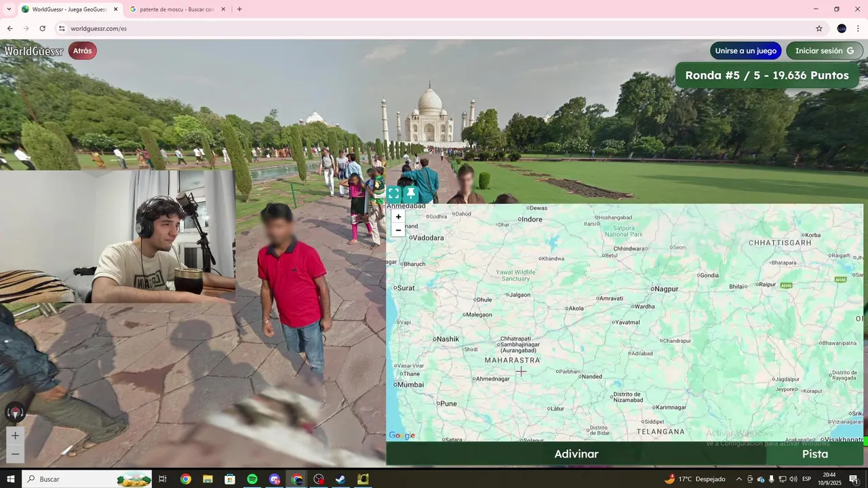Open Steam from taskbar
Screen dimensions: 868x488
pyautogui.click(x=341, y=479)
